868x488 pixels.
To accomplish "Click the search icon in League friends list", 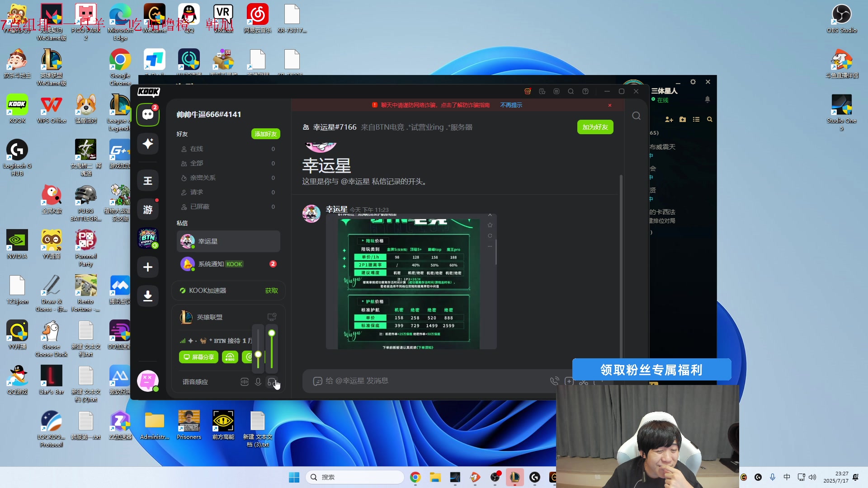I will coord(710,120).
